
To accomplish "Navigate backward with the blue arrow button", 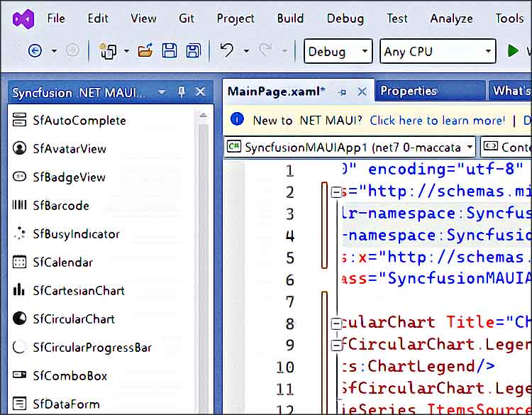I will [x=35, y=51].
